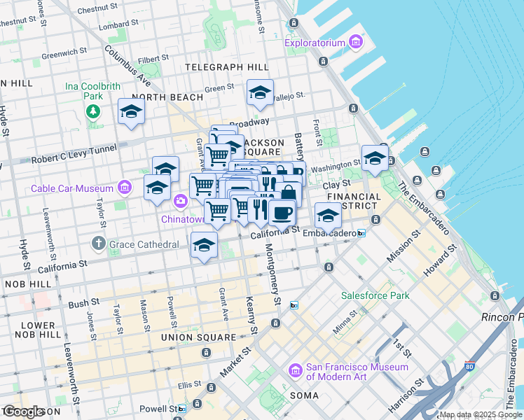Viewport: 524px width, 420px height.
Task: Click tram stop icon nearest Ellis St label
Action: click(x=211, y=388)
